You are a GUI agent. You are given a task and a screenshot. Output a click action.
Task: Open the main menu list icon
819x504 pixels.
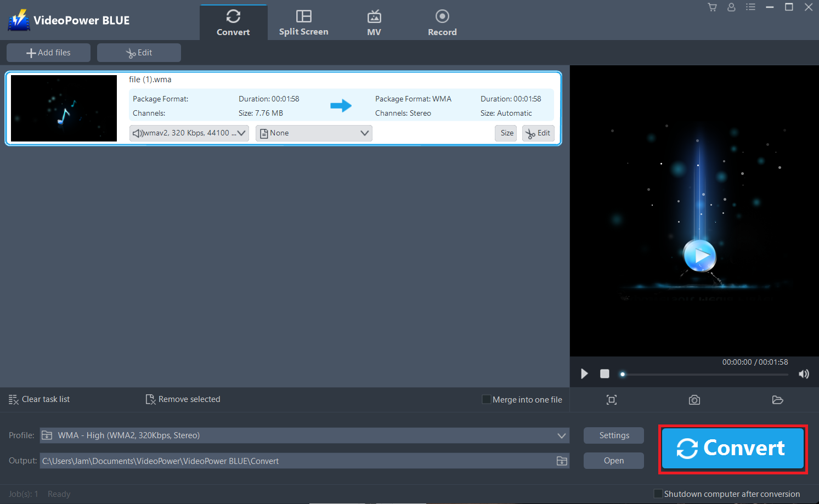[750, 7]
